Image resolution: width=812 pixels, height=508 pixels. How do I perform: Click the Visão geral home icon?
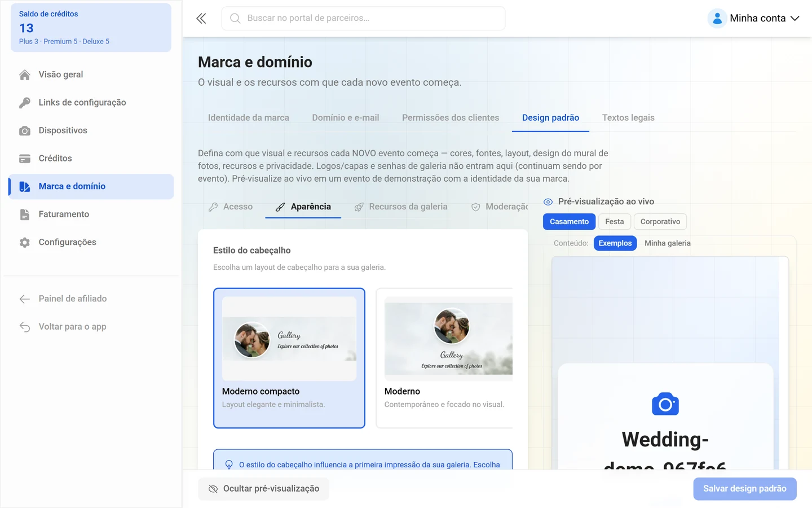(25, 75)
